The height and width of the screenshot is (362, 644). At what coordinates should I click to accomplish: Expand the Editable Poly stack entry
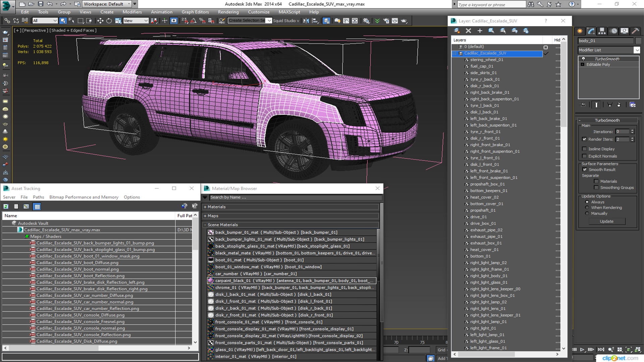tap(583, 65)
